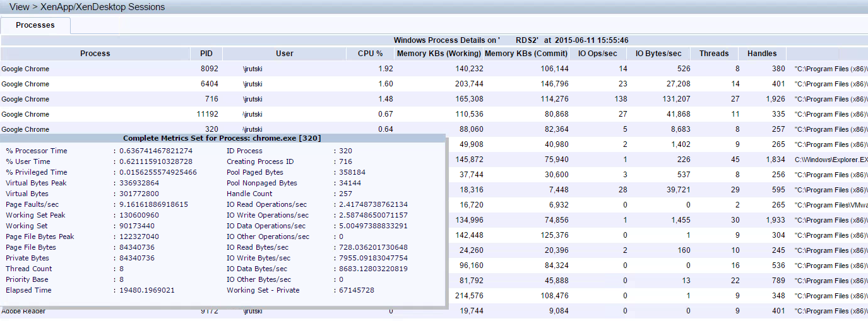Click working memory value 203,744
This screenshot has height=321, width=868.
[x=469, y=84]
